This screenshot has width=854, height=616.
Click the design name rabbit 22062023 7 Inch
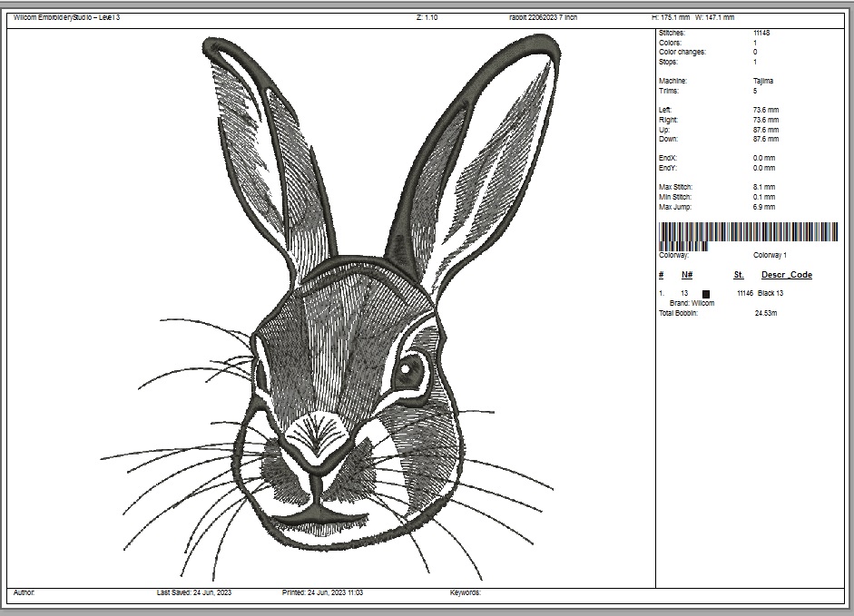coord(544,17)
